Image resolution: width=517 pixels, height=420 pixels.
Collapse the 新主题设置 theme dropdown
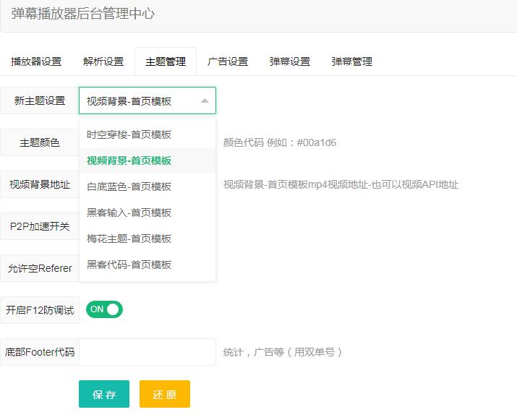148,100
